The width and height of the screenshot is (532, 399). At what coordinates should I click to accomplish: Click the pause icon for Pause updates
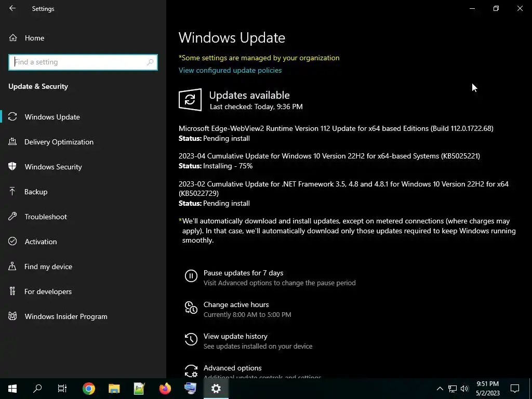pyautogui.click(x=191, y=276)
